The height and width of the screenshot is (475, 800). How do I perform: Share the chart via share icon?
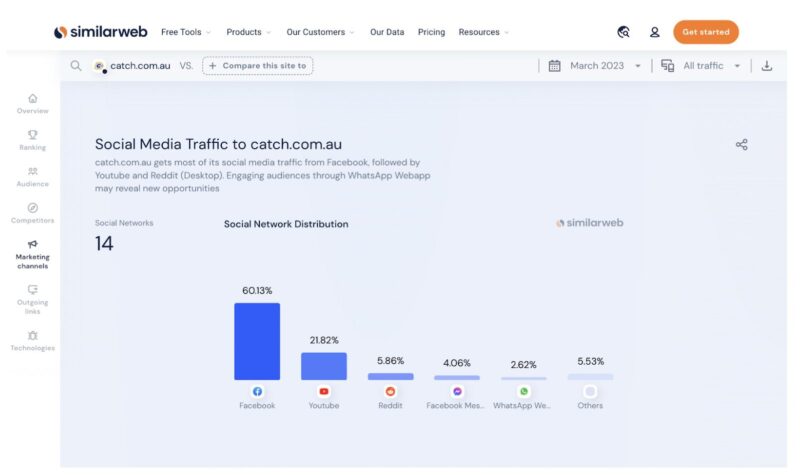click(x=741, y=144)
